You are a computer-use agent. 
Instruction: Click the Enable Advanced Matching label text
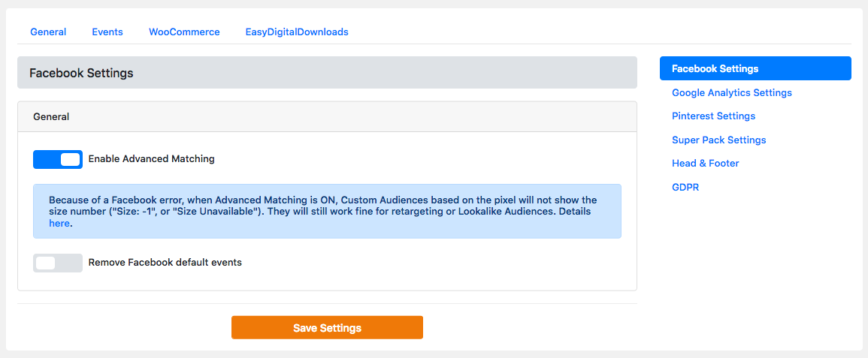[x=151, y=159]
